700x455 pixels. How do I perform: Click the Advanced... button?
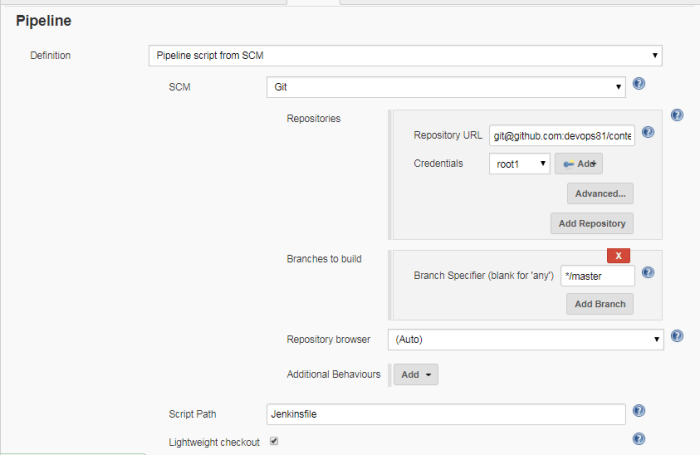(600, 193)
